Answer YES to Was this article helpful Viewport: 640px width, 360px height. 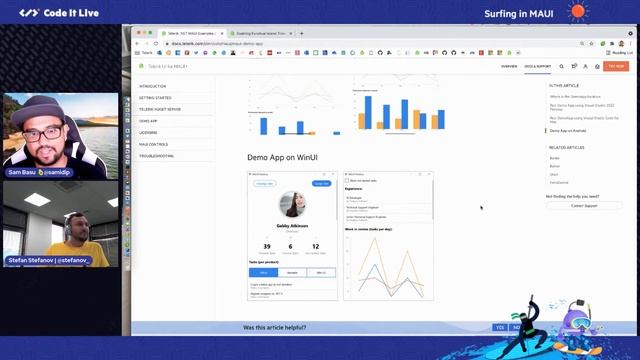click(500, 327)
